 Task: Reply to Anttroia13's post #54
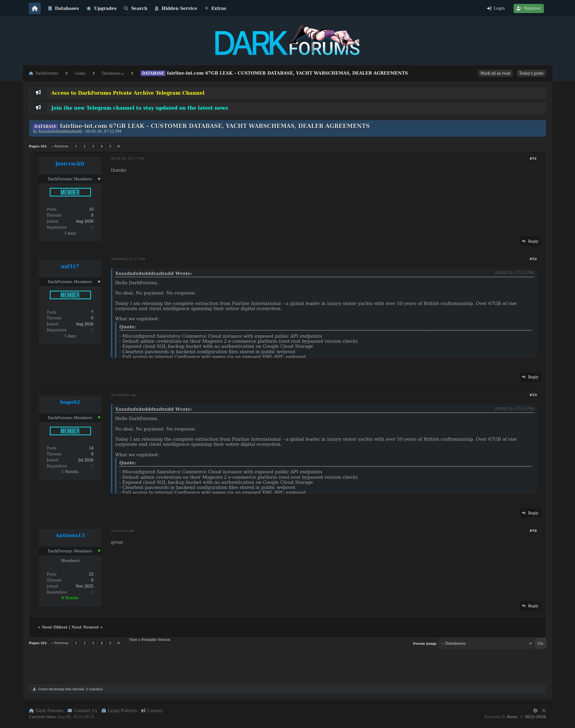coord(530,606)
